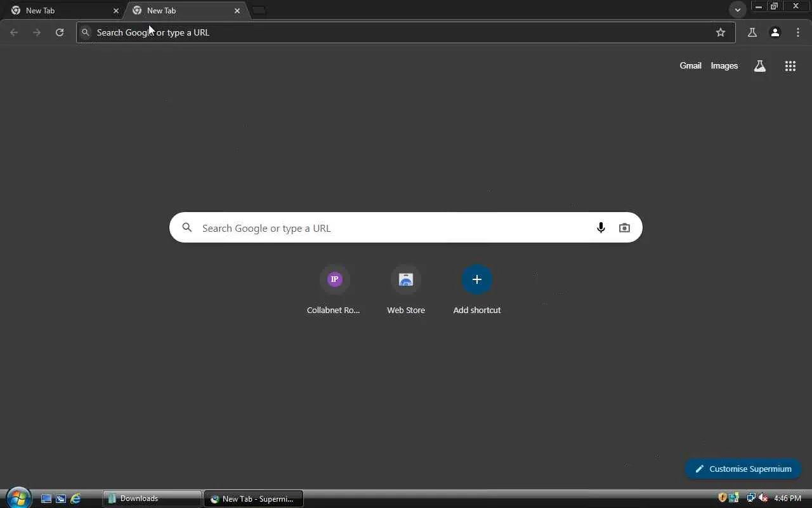
Task: Open the tab search dropdown arrow
Action: click(x=737, y=10)
